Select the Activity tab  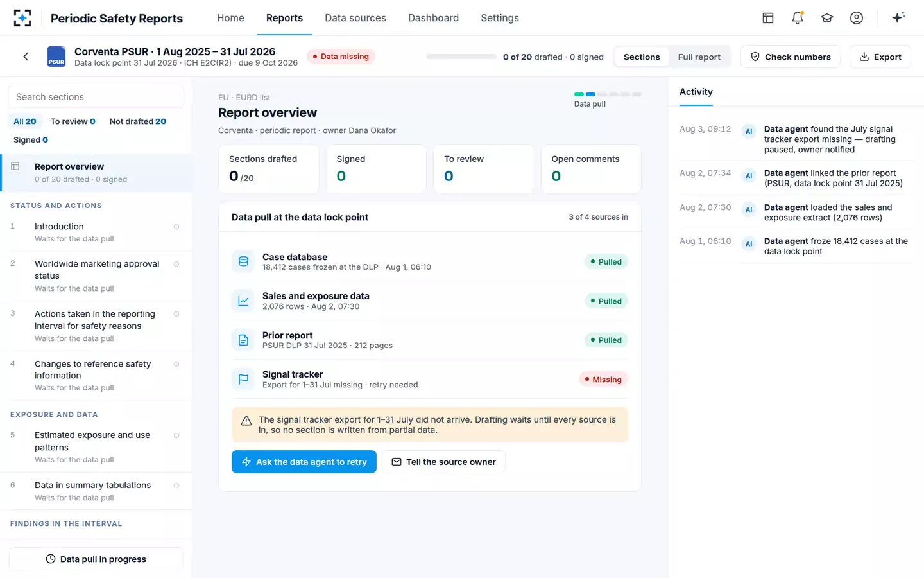pyautogui.click(x=696, y=92)
